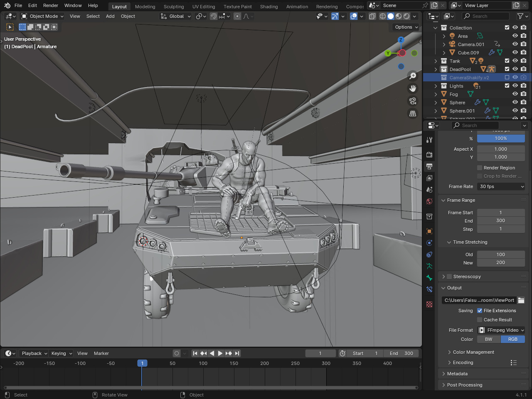
Task: Enable the Render Region checkbox
Action: click(x=480, y=168)
